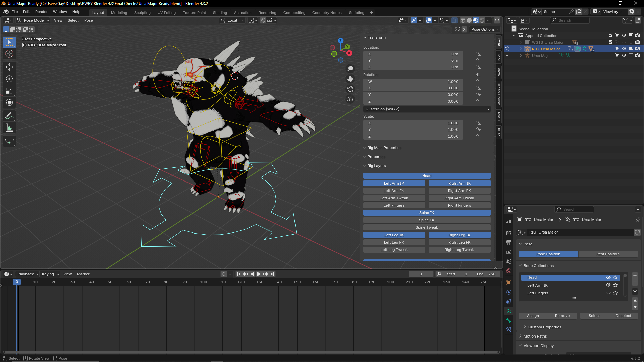Viewport: 644px width, 362px height.
Task: Open the Quaternion (WXYZ) rotation mode dropdown
Action: pyautogui.click(x=427, y=109)
